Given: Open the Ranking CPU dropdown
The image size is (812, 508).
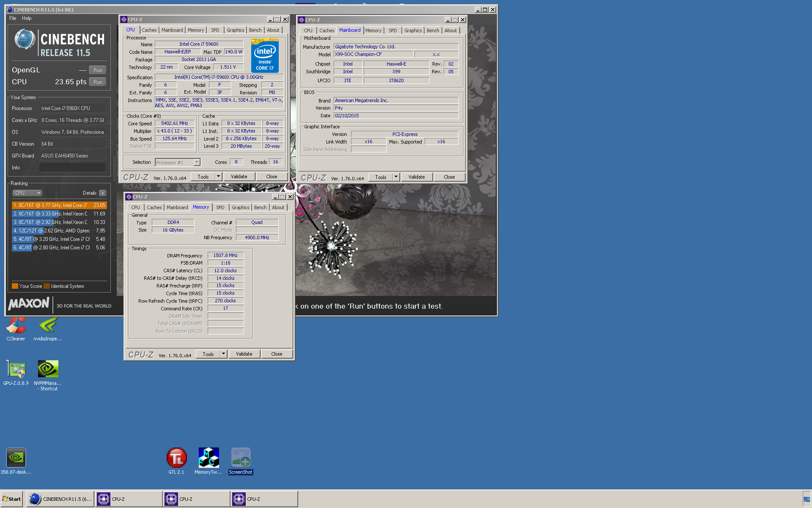Looking at the screenshot, I should point(27,193).
